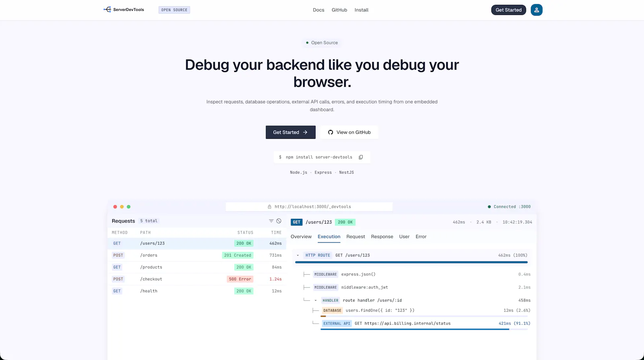Click the 500 Error status badge
644x360 pixels.
point(240,279)
